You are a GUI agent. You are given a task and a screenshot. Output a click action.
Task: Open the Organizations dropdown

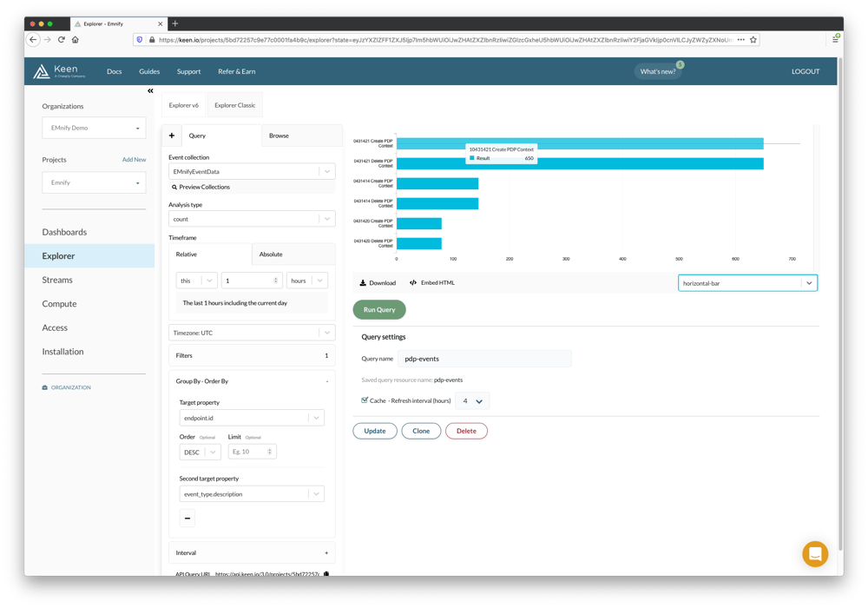point(94,128)
